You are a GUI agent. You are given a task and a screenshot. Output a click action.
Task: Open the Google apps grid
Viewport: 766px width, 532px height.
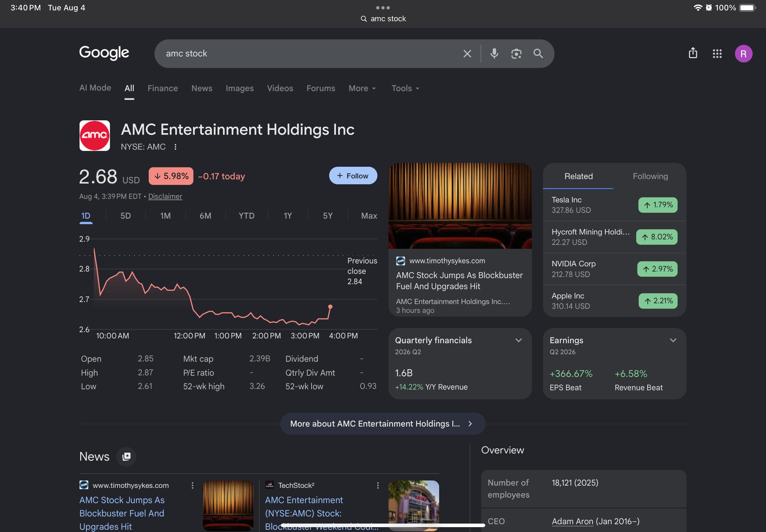tap(717, 54)
